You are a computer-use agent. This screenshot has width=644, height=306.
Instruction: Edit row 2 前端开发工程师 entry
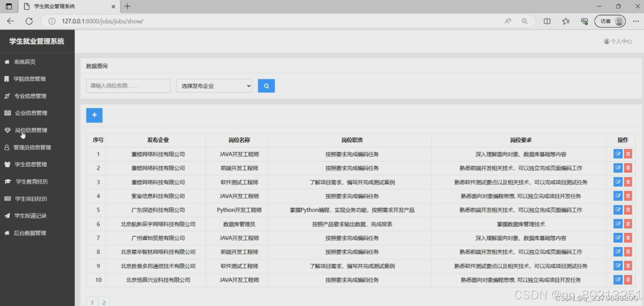coord(618,168)
